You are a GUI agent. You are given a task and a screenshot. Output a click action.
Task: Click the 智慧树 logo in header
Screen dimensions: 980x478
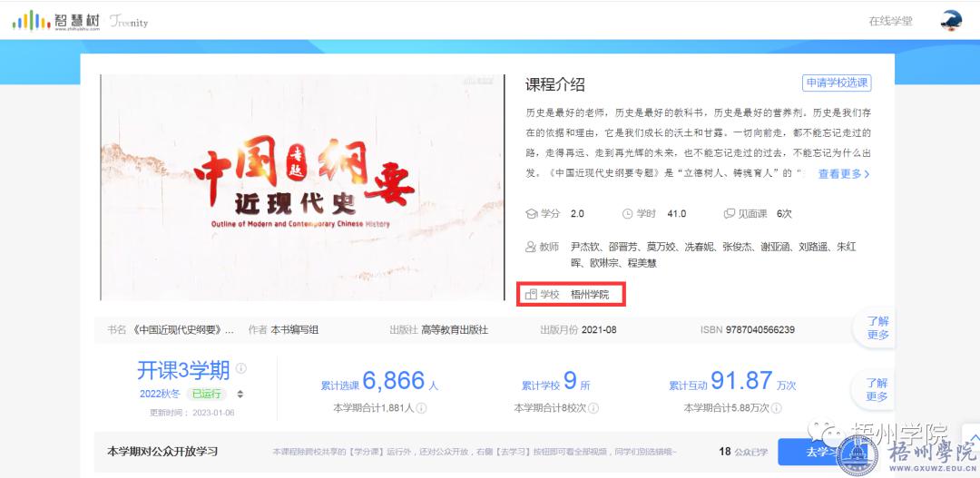tap(54, 20)
